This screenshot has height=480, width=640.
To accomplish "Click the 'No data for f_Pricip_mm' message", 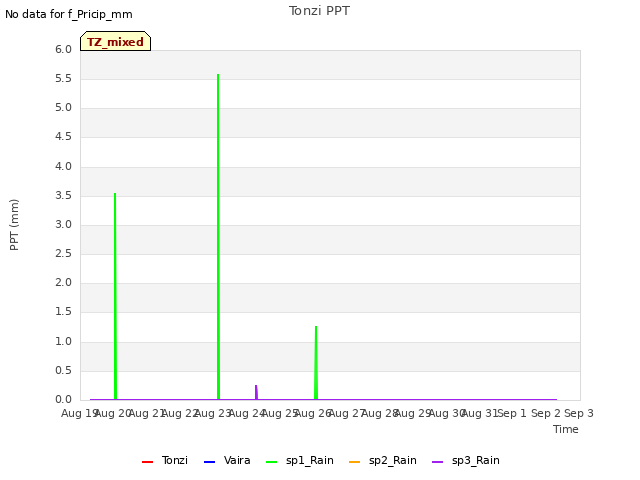I will coord(69,14).
